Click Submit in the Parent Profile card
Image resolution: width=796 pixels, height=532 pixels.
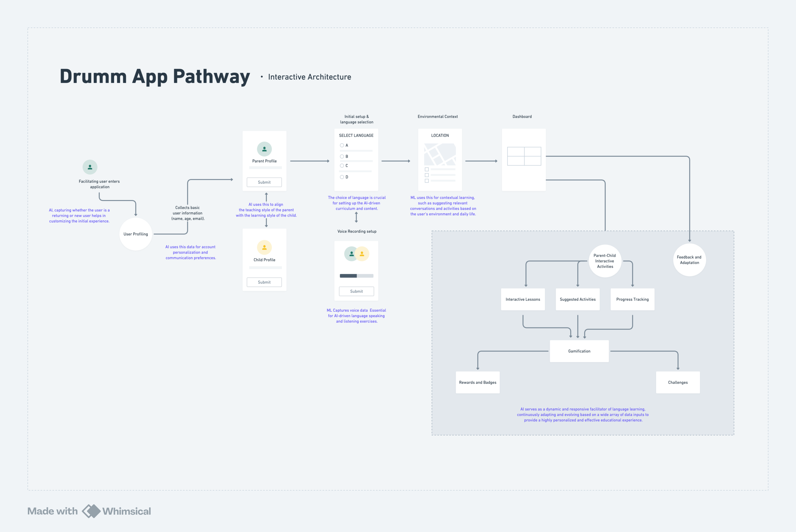[x=264, y=182]
